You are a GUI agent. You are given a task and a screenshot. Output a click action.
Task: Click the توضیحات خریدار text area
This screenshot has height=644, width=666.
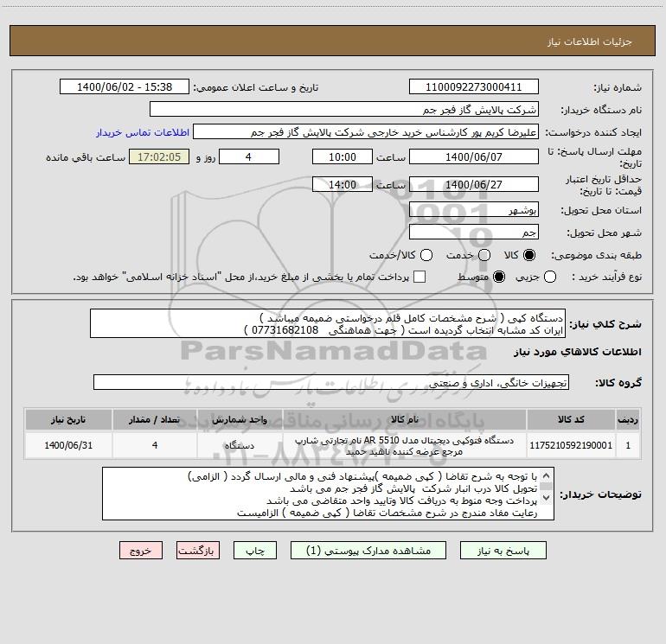tap(329, 494)
